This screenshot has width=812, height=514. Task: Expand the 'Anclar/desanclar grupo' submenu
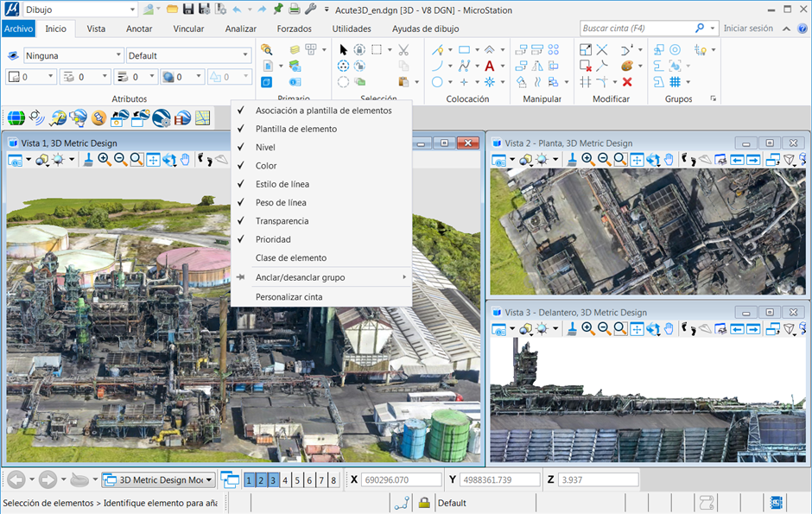click(x=321, y=277)
